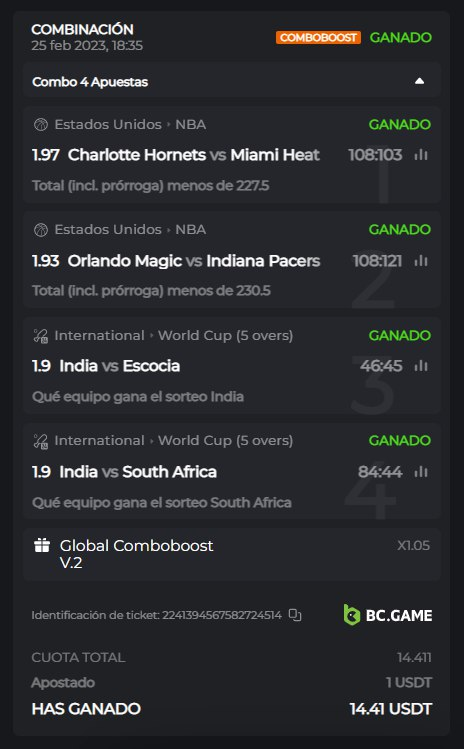This screenshot has width=464, height=749.
Task: Click the basketball icon in first NBA bet
Action: point(41,125)
